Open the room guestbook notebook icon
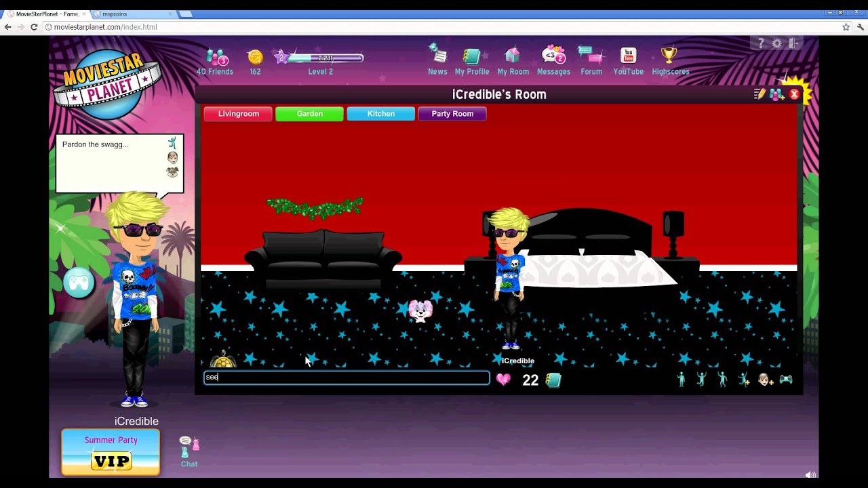Viewport: 868px width, 488px height. coord(553,380)
